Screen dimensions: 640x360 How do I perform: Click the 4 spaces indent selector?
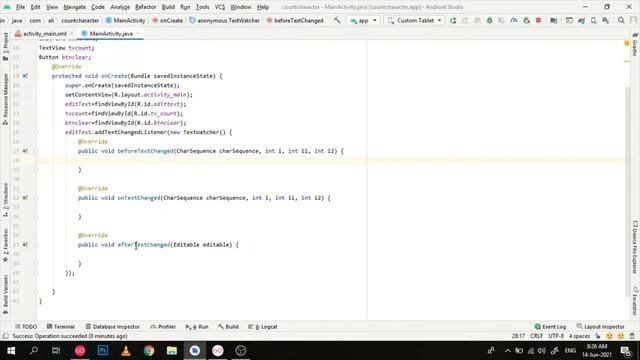pyautogui.click(x=580, y=336)
